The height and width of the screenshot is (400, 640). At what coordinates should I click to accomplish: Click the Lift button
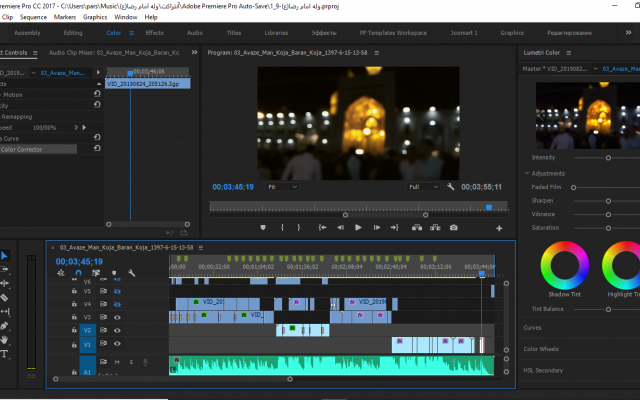417,228
